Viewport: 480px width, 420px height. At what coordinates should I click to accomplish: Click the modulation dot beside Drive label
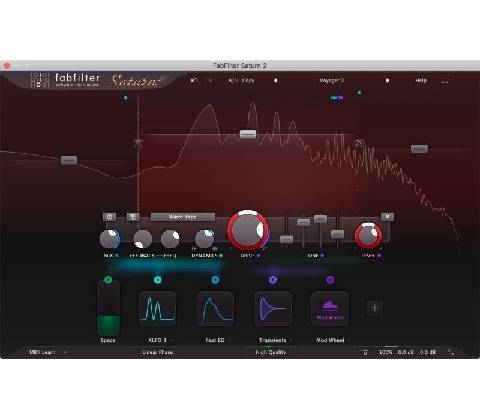coord(258,256)
